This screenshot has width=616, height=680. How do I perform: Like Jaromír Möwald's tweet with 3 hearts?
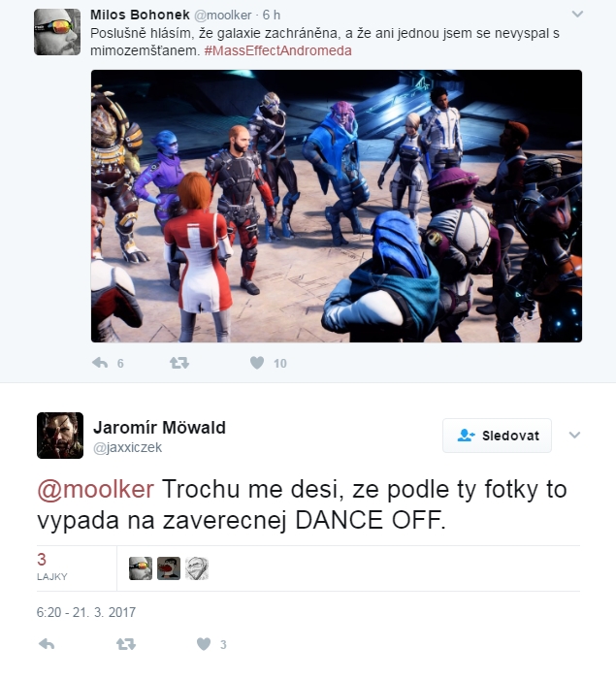(x=204, y=644)
